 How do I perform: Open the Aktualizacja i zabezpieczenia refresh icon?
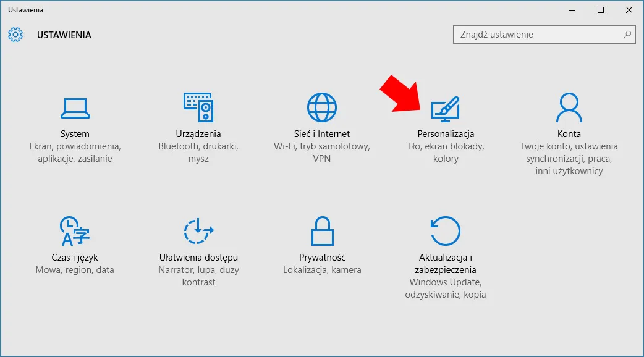coord(446,231)
